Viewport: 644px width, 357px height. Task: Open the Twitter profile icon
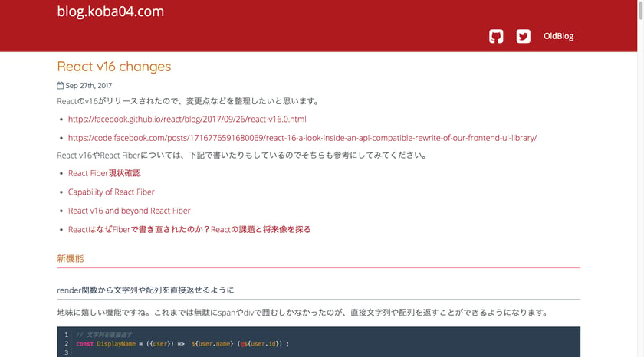coord(523,36)
